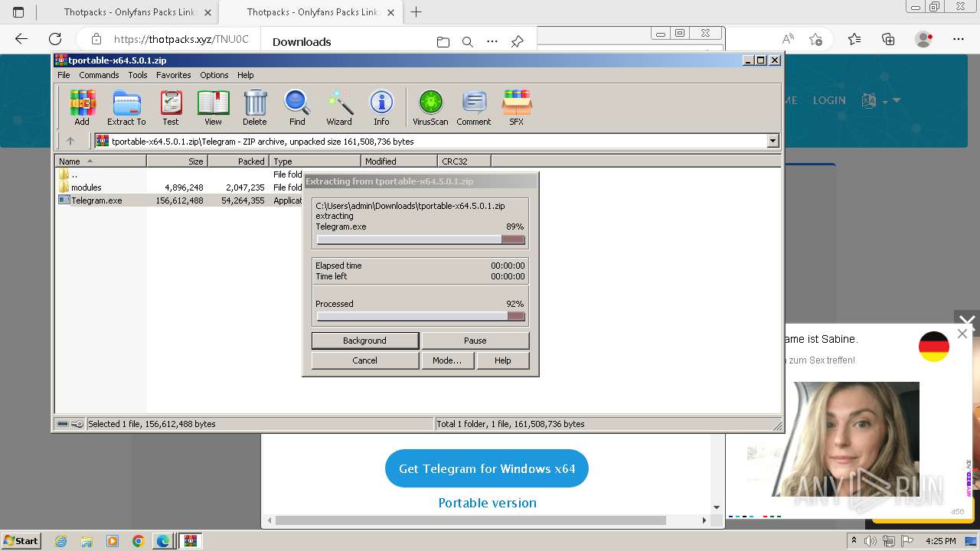The image size is (980, 551).
Task: Click the Mode... button
Action: (447, 360)
